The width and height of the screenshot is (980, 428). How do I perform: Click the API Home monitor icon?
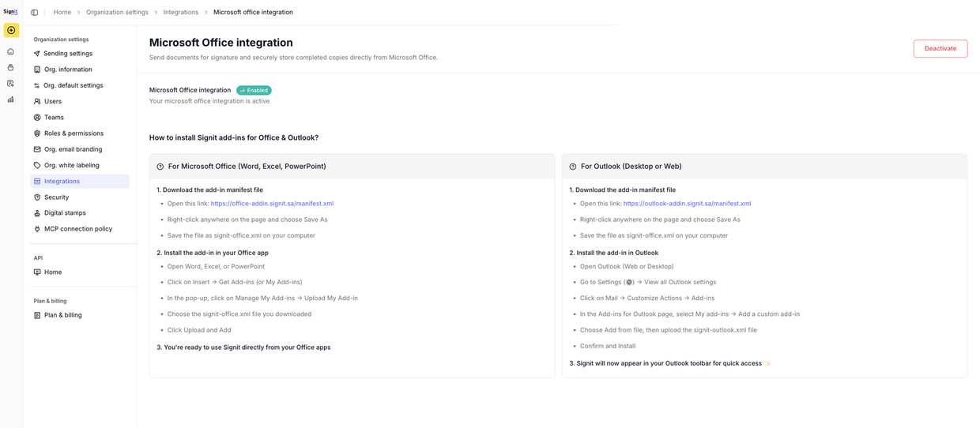[37, 272]
